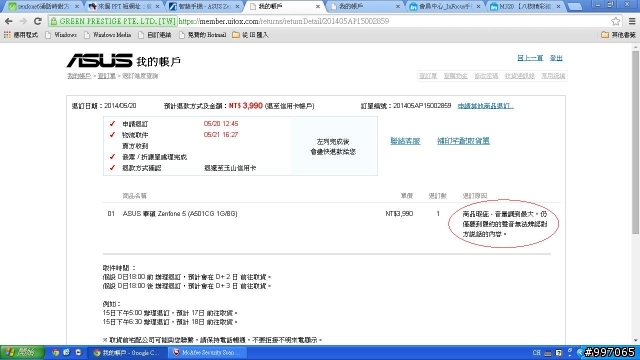
Task: Switch to the zenfone6 tab
Action: tap(44, 7)
